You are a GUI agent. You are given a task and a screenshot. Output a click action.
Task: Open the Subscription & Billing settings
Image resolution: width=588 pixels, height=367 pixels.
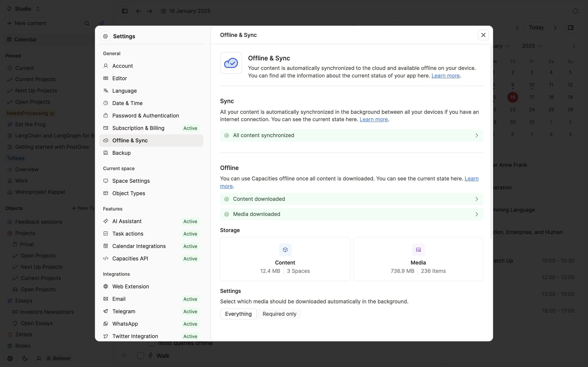[138, 128]
